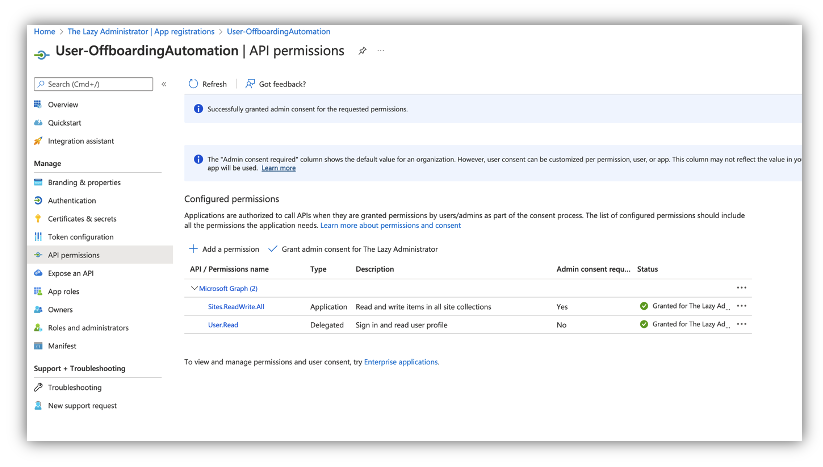Open more options for User.Read row
The width and height of the screenshot is (823, 467).
point(741,324)
